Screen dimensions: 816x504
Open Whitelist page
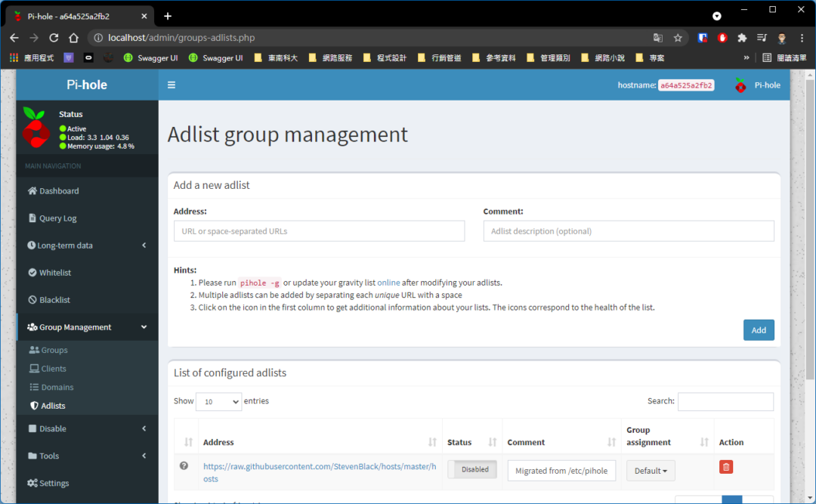click(87, 272)
